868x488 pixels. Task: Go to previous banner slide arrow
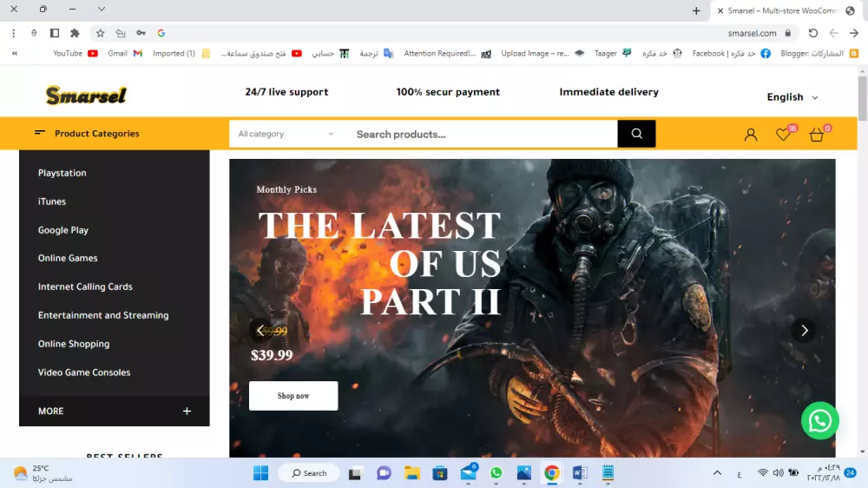click(260, 331)
